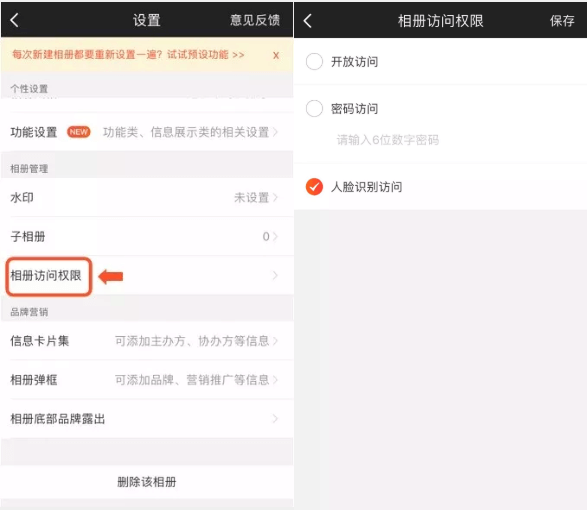Open 相册底部品牌露出 row

point(147,419)
